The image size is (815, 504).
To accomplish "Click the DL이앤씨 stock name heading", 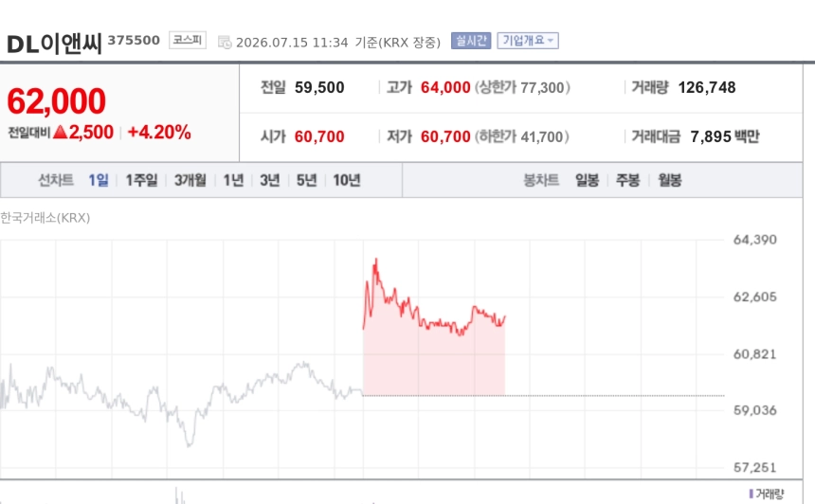I will (x=54, y=45).
